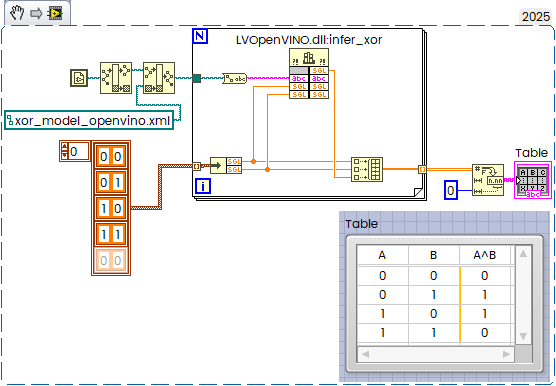Click right arrow of table horizontal scrollbar
Viewport: 556px width, 386px height.
[506, 354]
